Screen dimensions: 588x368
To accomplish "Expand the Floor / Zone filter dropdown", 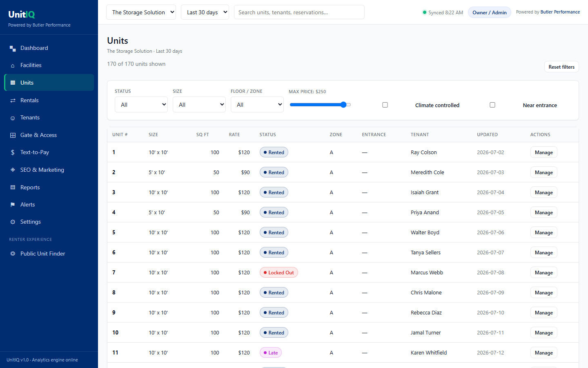I will 257,105.
